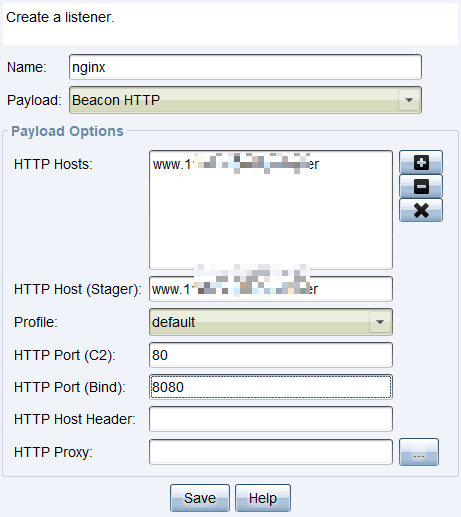Add a new HTTP host with plus icon
This screenshot has height=517, width=461.
[x=421, y=162]
